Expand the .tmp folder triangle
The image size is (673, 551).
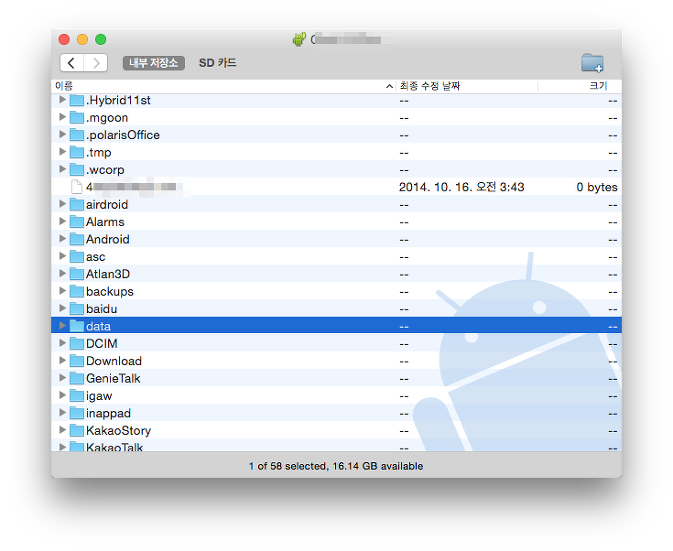[x=62, y=152]
